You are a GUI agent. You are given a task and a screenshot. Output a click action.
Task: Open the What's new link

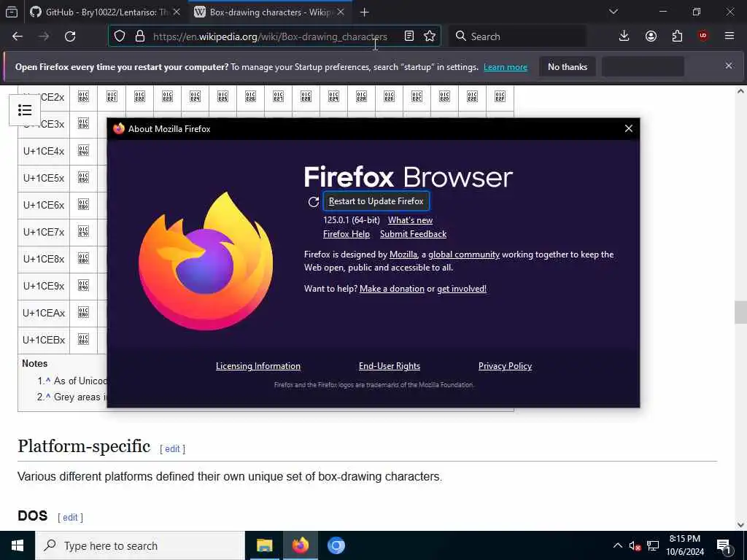coord(410,220)
